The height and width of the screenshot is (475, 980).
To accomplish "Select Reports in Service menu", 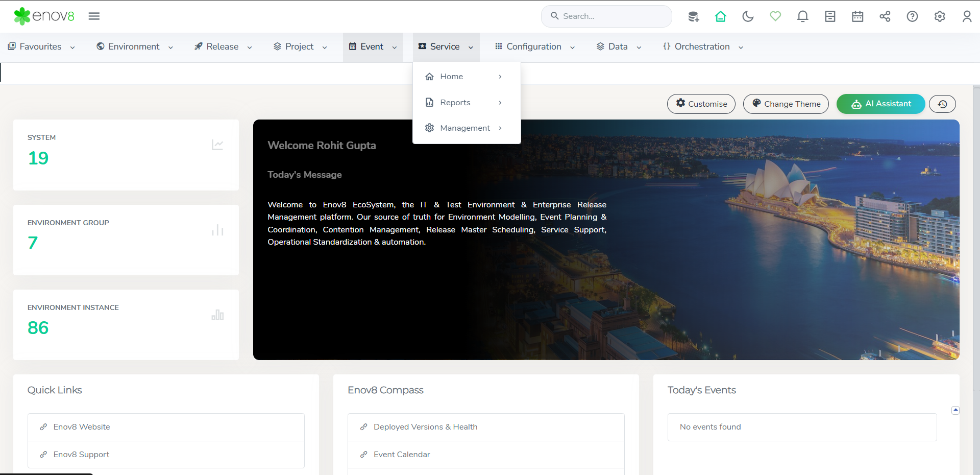I will click(455, 103).
